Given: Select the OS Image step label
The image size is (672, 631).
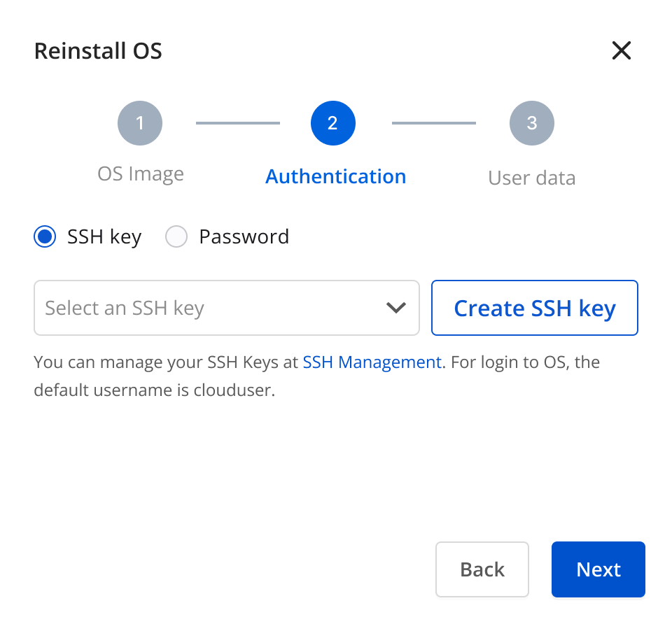Looking at the screenshot, I should tap(141, 174).
